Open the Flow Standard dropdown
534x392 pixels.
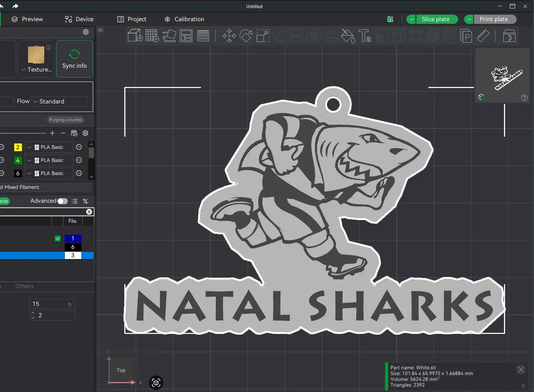pyautogui.click(x=59, y=102)
